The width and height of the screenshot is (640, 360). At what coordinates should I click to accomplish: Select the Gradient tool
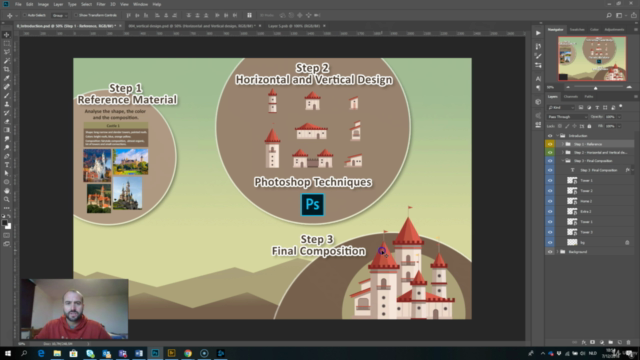click(x=7, y=130)
